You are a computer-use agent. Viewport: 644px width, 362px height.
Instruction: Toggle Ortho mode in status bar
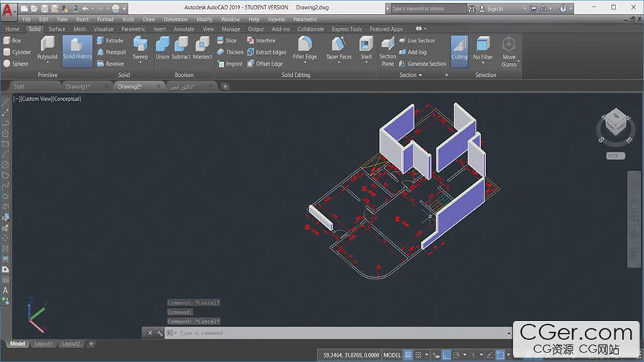446,355
